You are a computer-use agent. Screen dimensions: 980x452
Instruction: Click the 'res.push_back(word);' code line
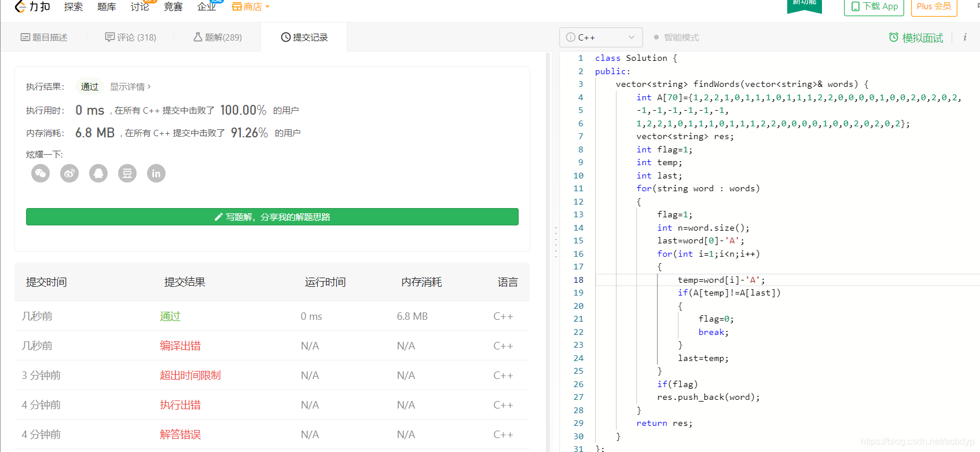708,397
